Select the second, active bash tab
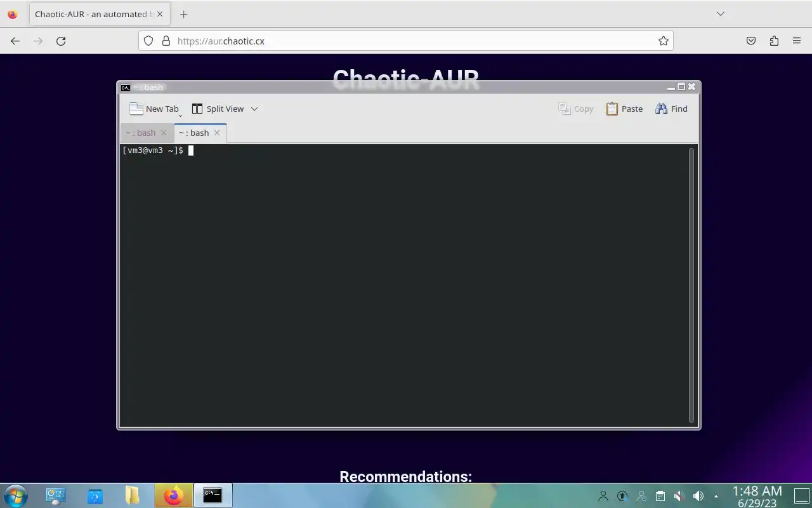This screenshot has width=812, height=508. point(193,133)
